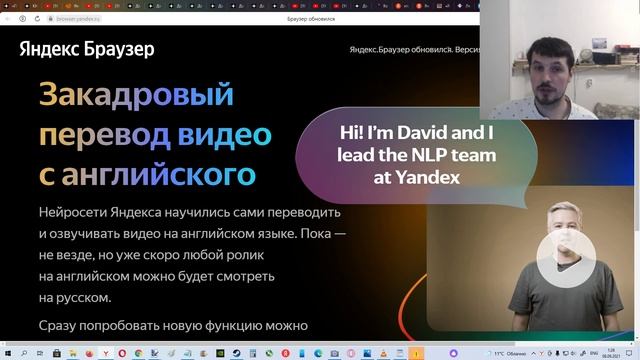This screenshot has width=640, height=360.
Task: Switch to the highlighted yellow taskbar app
Action: [x=416, y=353]
